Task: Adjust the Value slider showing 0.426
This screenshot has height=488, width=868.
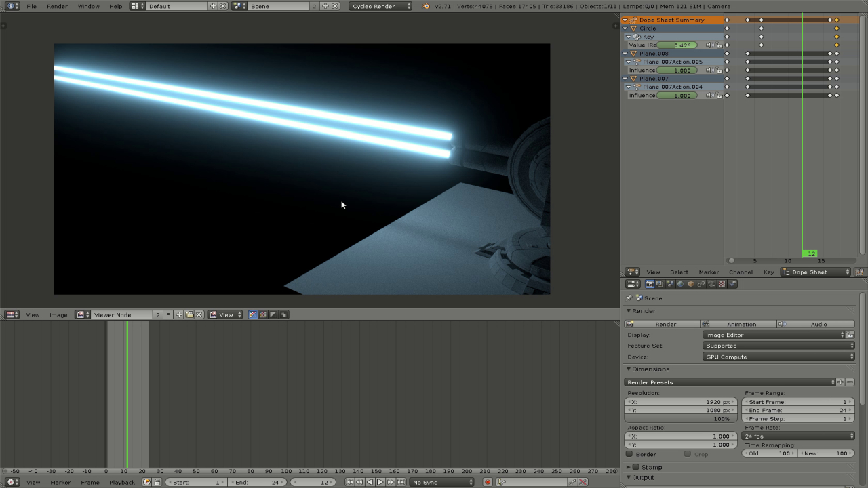Action: (678, 45)
